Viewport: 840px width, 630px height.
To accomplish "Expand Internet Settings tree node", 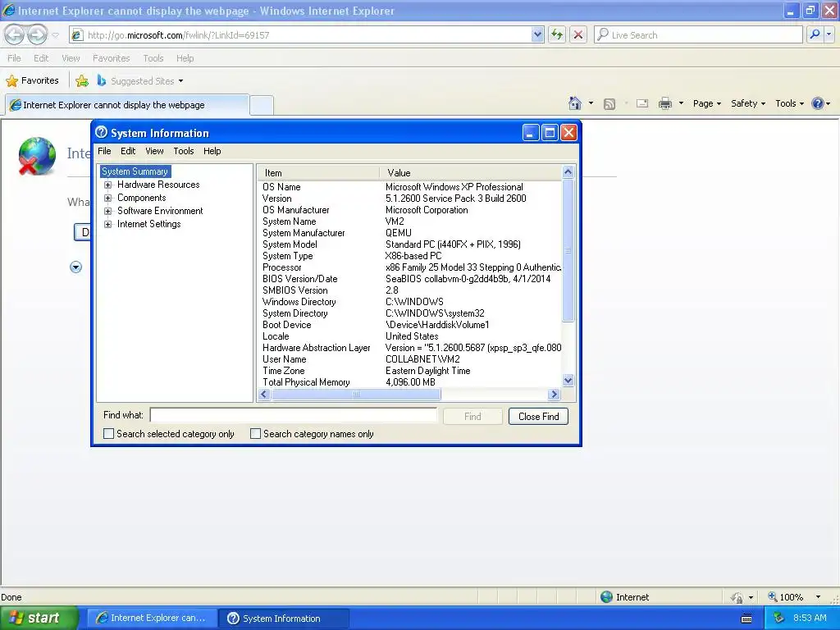I will click(x=107, y=224).
